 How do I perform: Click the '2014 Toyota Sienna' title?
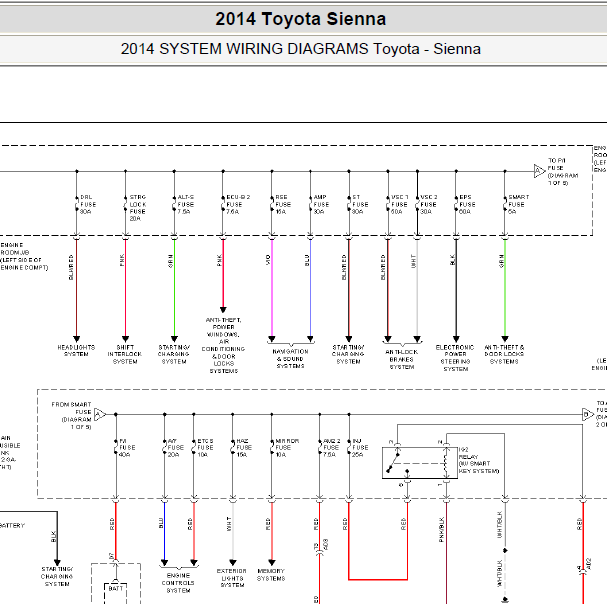[x=300, y=19]
